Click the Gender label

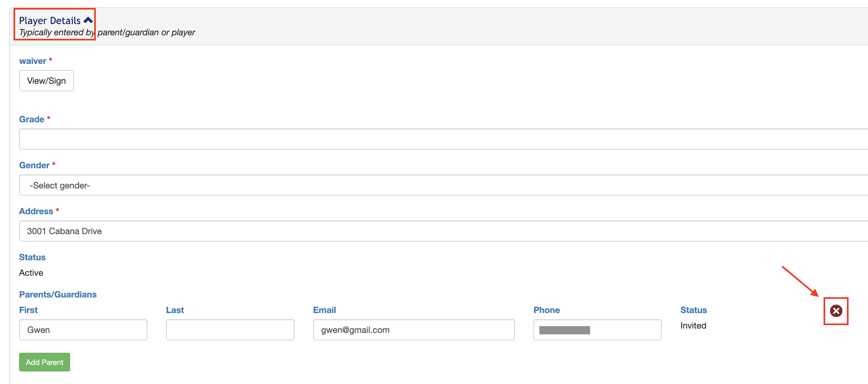pos(34,165)
